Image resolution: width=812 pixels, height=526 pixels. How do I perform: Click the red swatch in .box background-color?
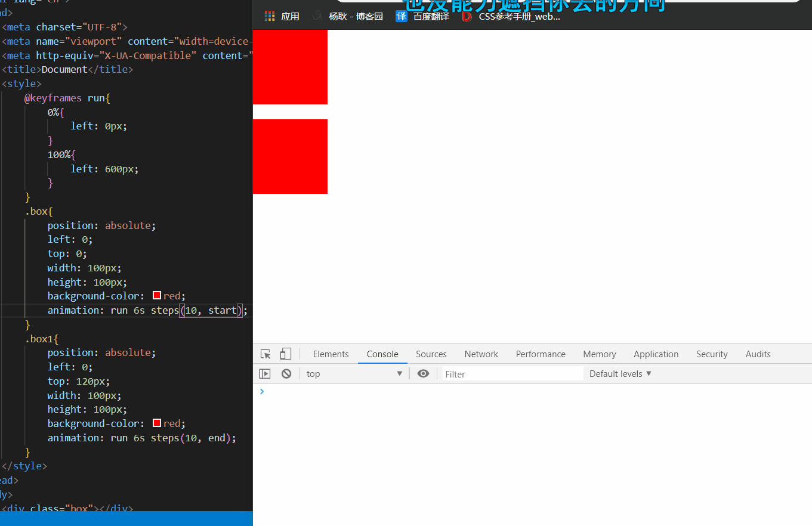(157, 296)
